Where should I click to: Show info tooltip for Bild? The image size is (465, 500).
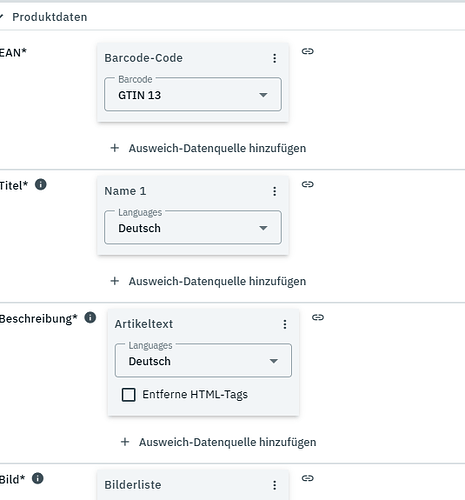click(38, 478)
